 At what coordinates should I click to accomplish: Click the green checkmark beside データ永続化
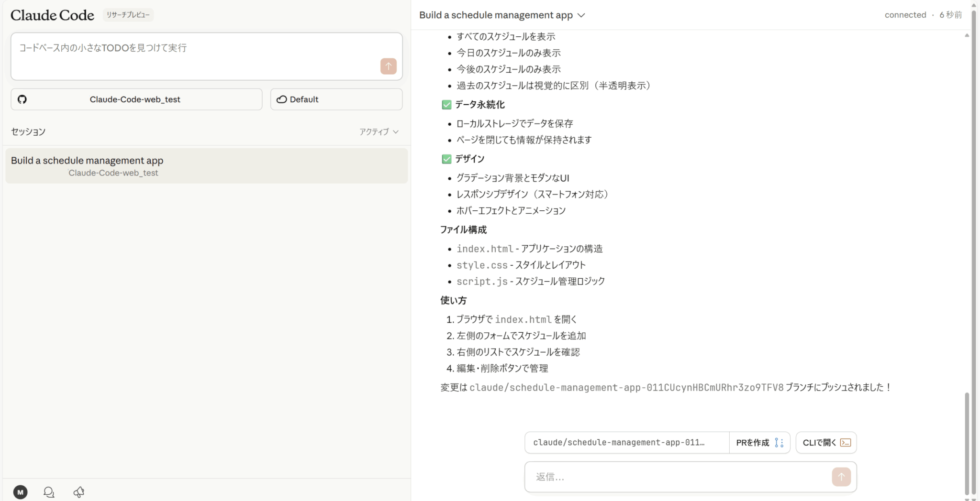coord(446,105)
